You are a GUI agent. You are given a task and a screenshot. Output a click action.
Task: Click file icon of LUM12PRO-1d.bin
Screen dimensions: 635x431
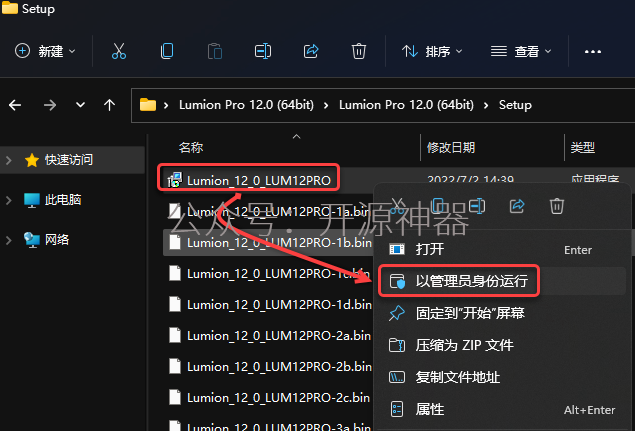pos(175,304)
